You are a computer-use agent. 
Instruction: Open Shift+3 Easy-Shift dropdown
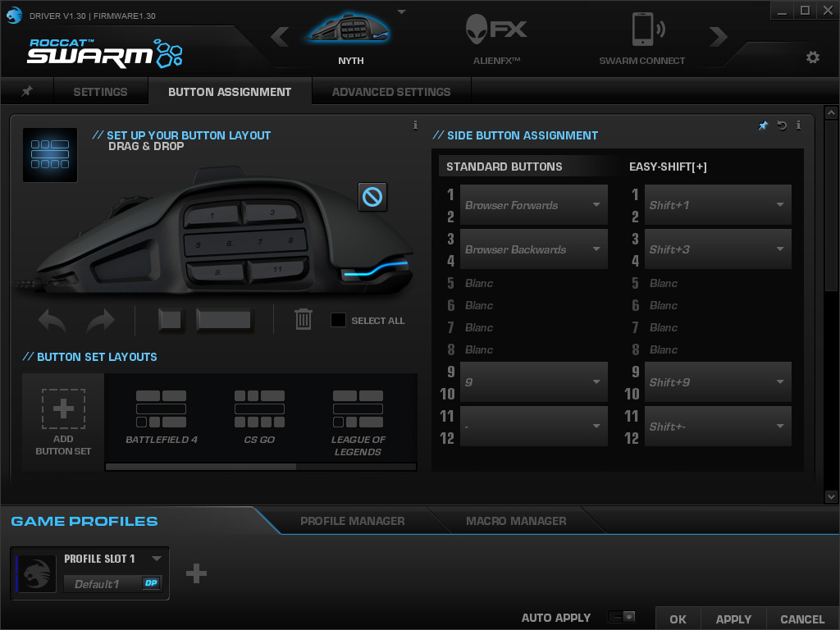point(718,249)
